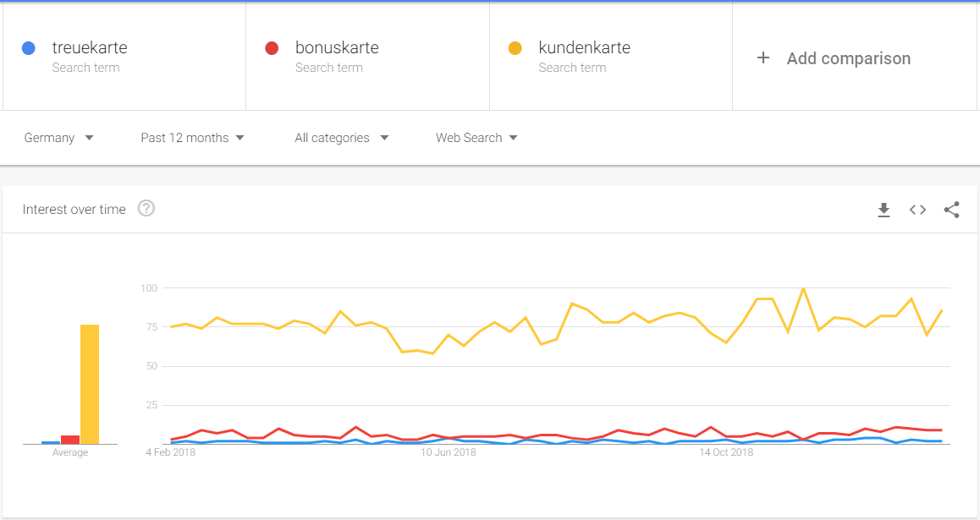Select the yellow kundenkarte dot
980x520 pixels.
[515, 48]
